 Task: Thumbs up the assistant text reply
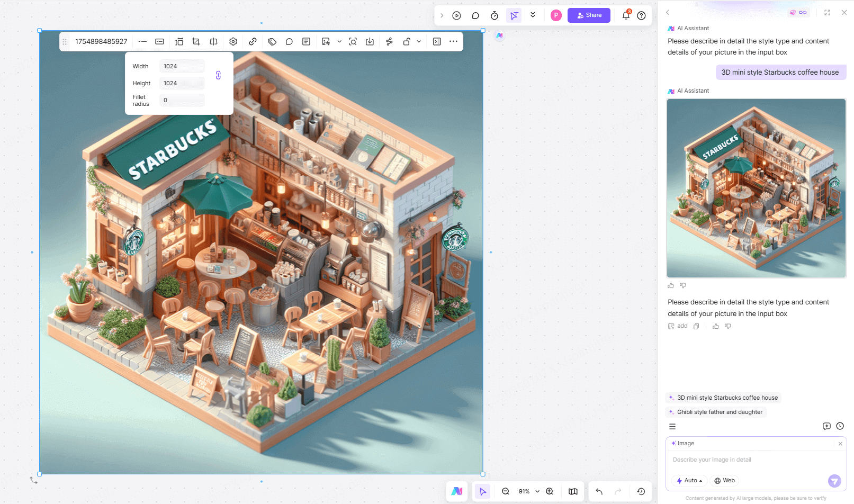[x=716, y=326]
